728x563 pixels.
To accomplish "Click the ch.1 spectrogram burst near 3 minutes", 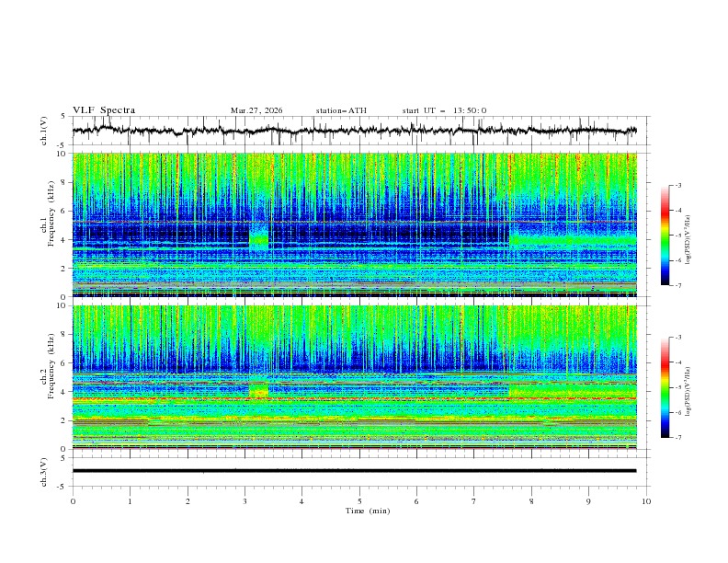I will point(258,235).
